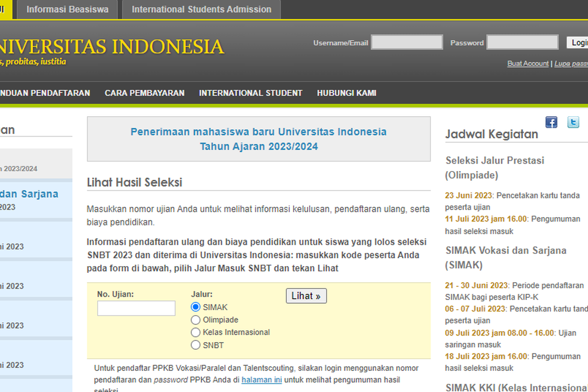Open the CARA PEMBAYARAN menu
Viewport: 588px width, 392px height.
click(144, 93)
